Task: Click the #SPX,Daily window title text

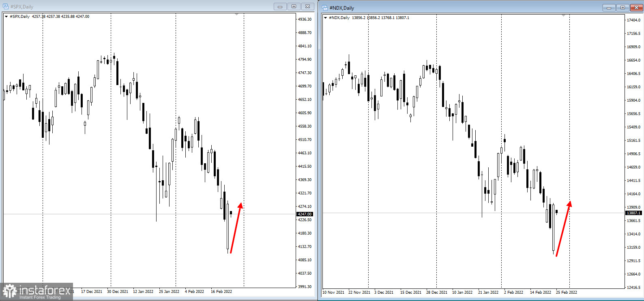Action: [x=22, y=7]
